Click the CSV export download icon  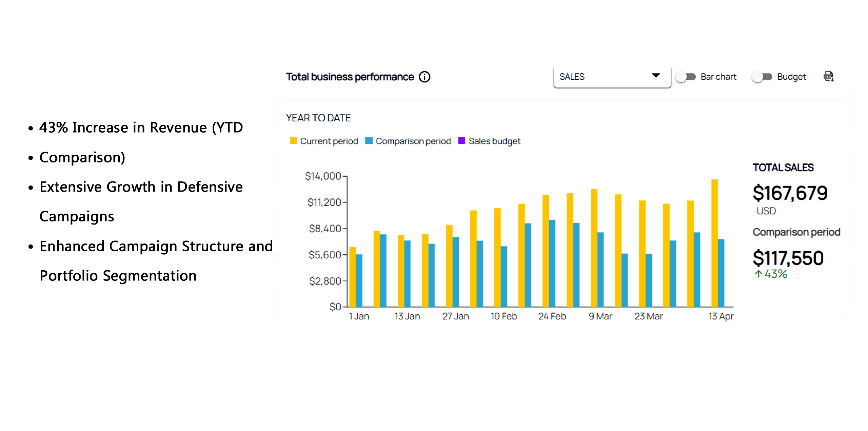pos(828,76)
